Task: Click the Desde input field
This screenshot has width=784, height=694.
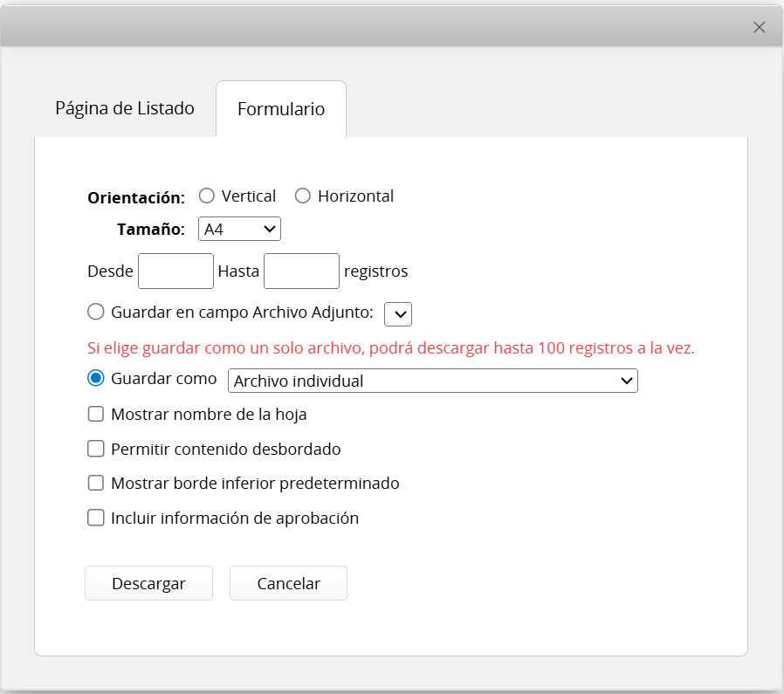Action: click(x=175, y=271)
